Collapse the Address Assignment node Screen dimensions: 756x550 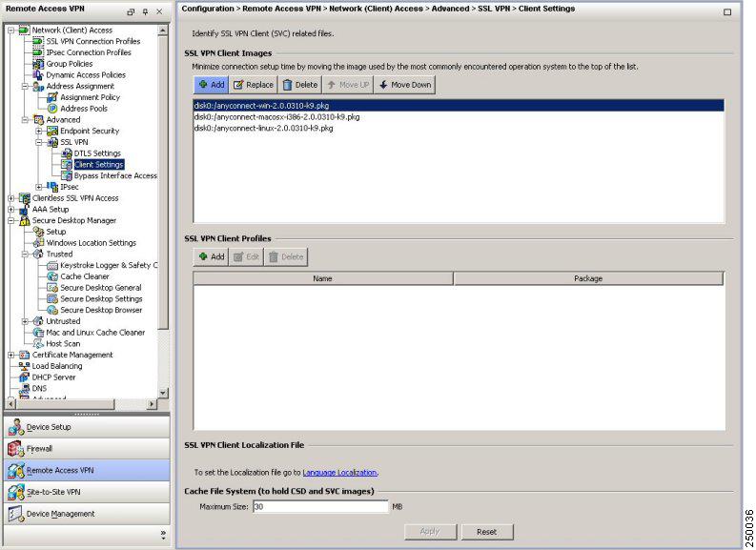(25, 87)
